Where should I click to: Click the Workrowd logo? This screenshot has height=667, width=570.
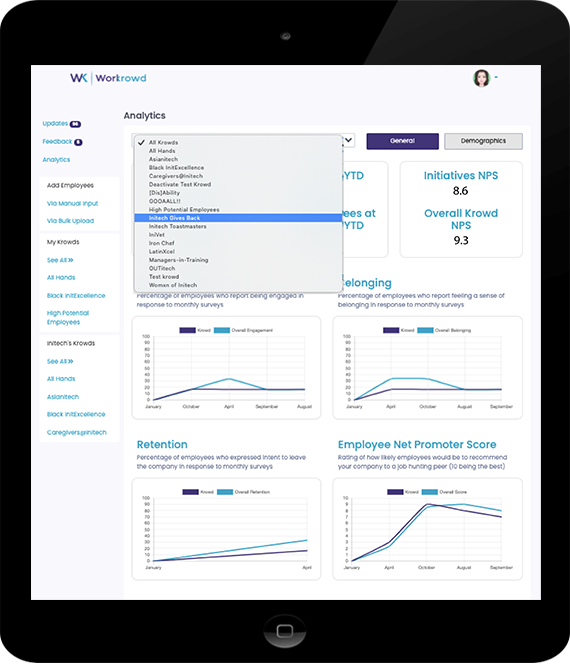pyautogui.click(x=108, y=78)
